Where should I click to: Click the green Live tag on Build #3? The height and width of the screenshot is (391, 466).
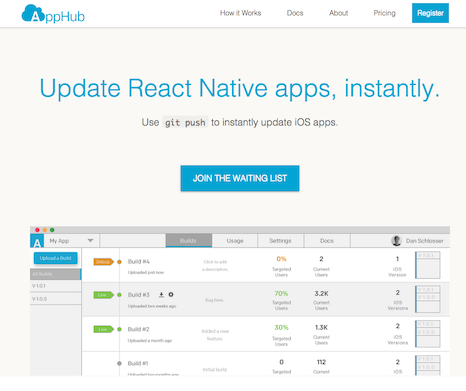[103, 295]
